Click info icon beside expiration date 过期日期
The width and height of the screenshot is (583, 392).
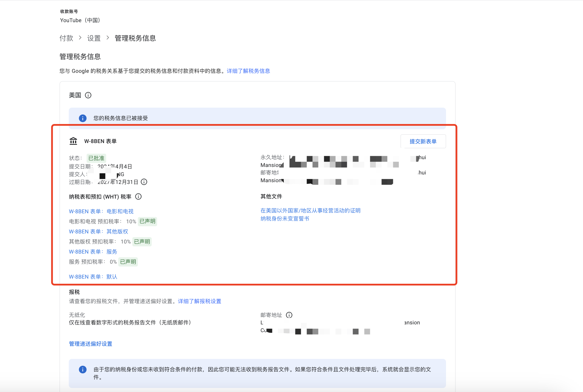coord(144,182)
